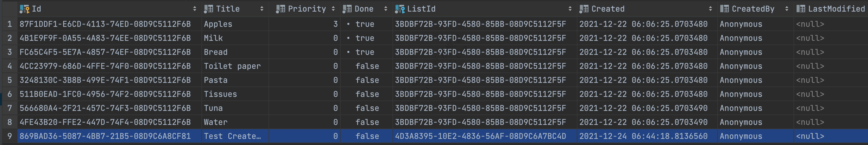Click the Created column table icon

click(584, 9)
